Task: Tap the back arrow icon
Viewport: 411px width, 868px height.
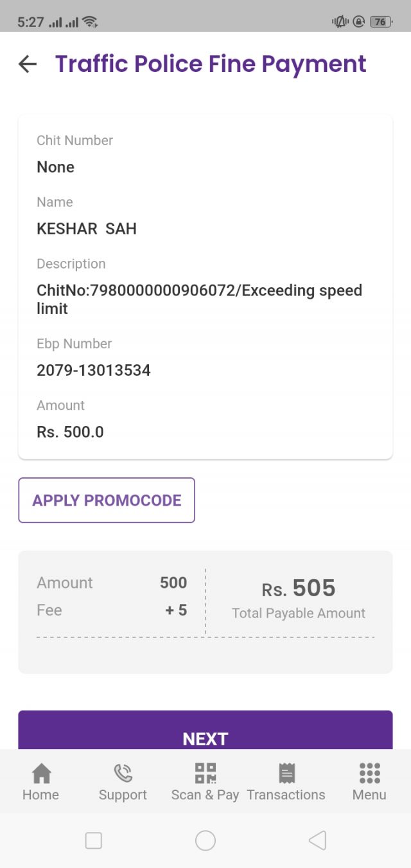Action: (x=27, y=64)
